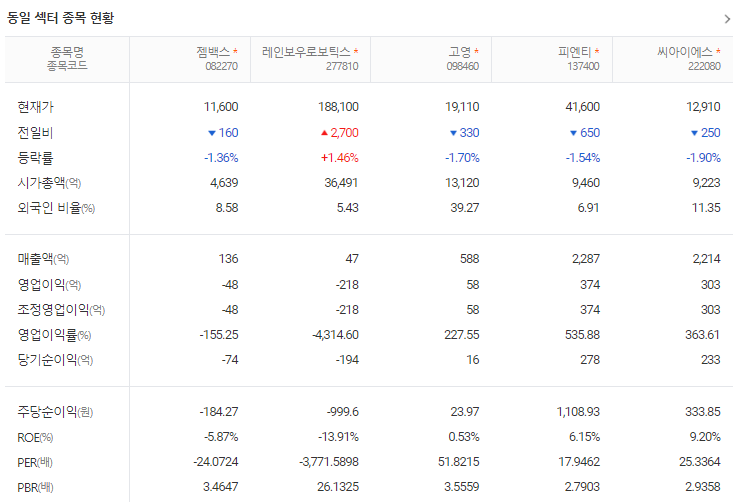Click PBR value 2.9358

coord(703,487)
